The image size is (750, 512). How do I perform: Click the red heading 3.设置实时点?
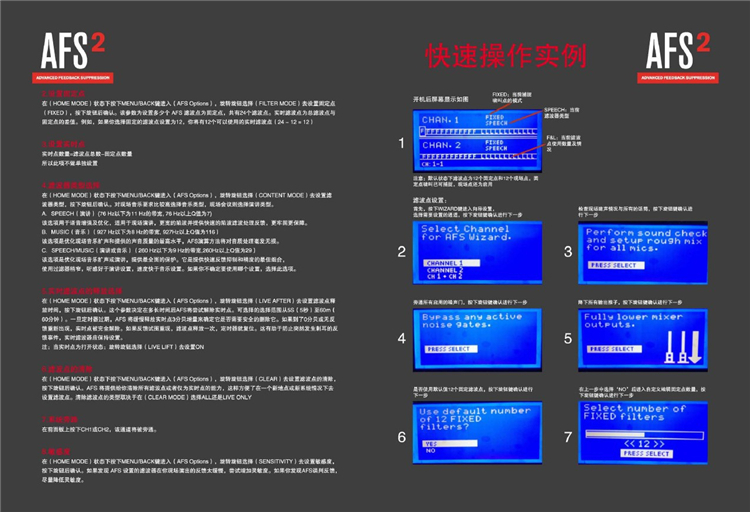64,144
